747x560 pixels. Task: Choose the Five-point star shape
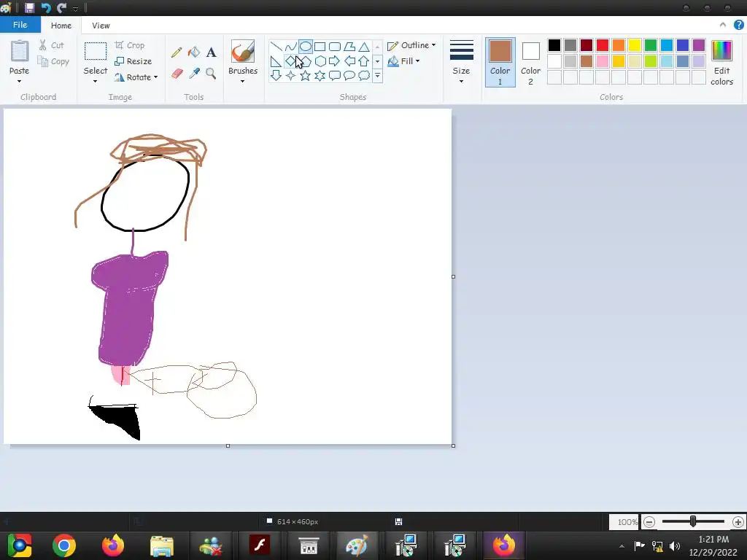click(x=306, y=75)
